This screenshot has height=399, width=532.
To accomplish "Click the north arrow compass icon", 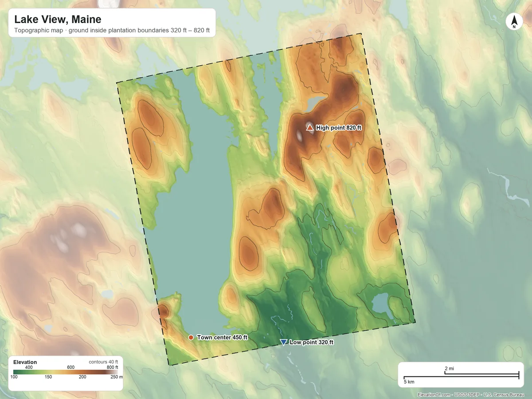I will [514, 22].
